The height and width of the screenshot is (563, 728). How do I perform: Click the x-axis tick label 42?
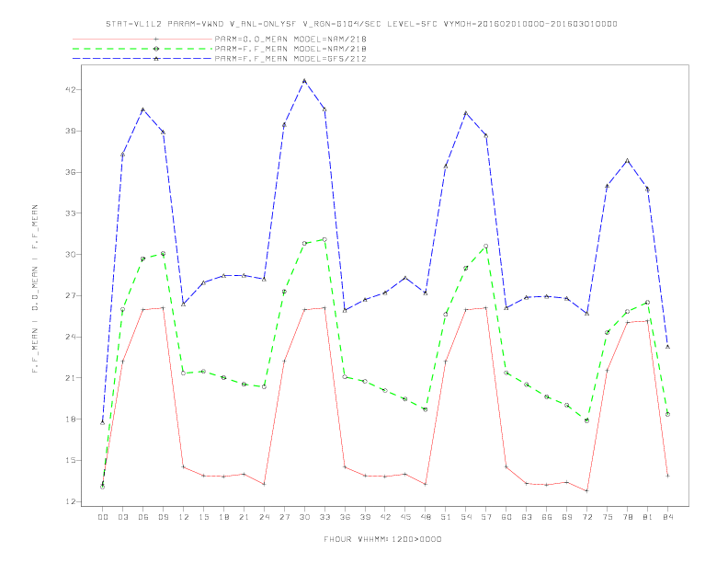pyautogui.click(x=385, y=517)
